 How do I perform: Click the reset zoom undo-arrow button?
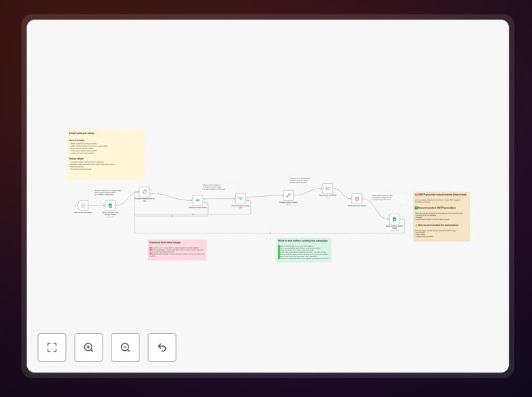tap(162, 347)
